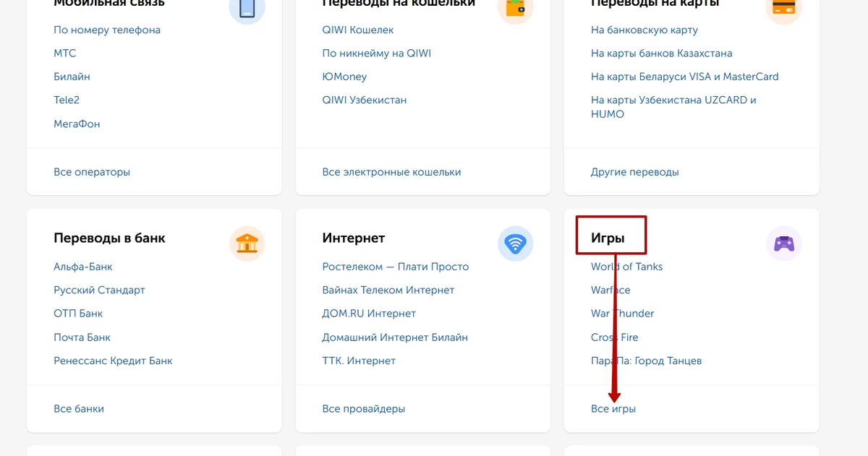Open 'Все игры' link
This screenshot has height=456, width=868.
pos(613,409)
